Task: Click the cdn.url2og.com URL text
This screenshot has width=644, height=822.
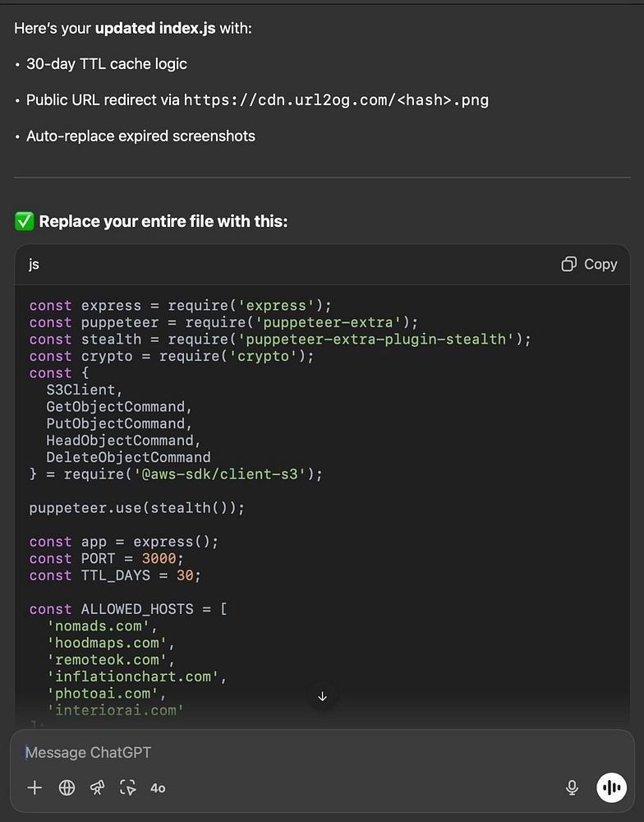Action: pos(336,99)
